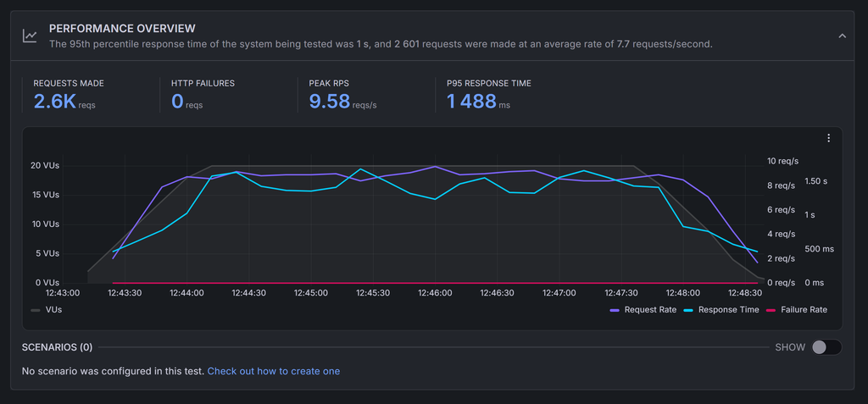Click the 12:47:30 time axis label
Viewport: 868px width, 404px height.
tap(621, 293)
